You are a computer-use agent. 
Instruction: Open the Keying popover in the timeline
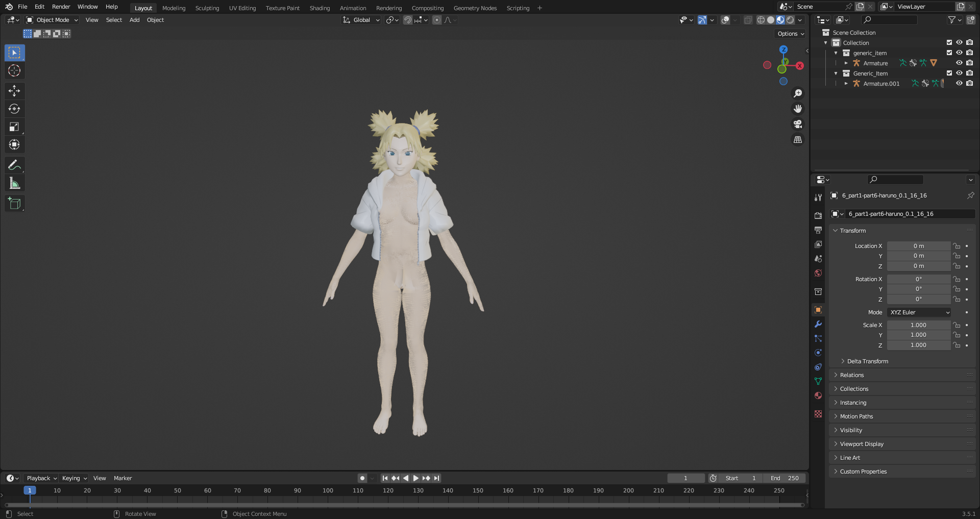coord(74,478)
